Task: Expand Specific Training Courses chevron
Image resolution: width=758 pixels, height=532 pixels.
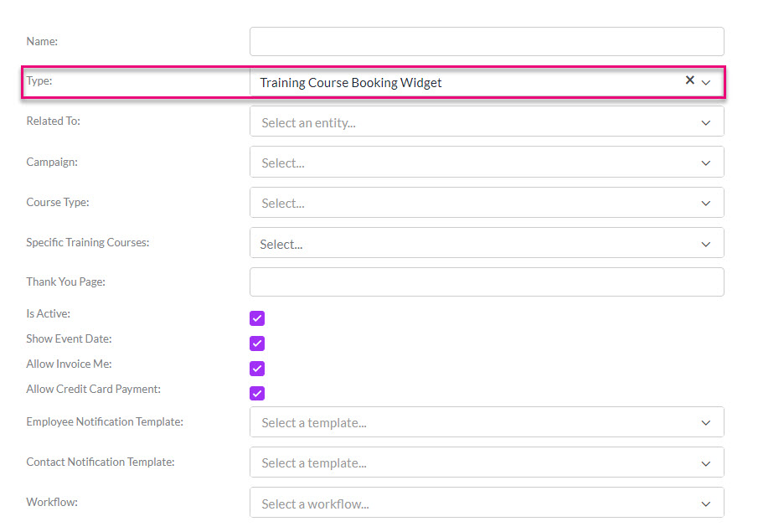Action: pos(706,245)
